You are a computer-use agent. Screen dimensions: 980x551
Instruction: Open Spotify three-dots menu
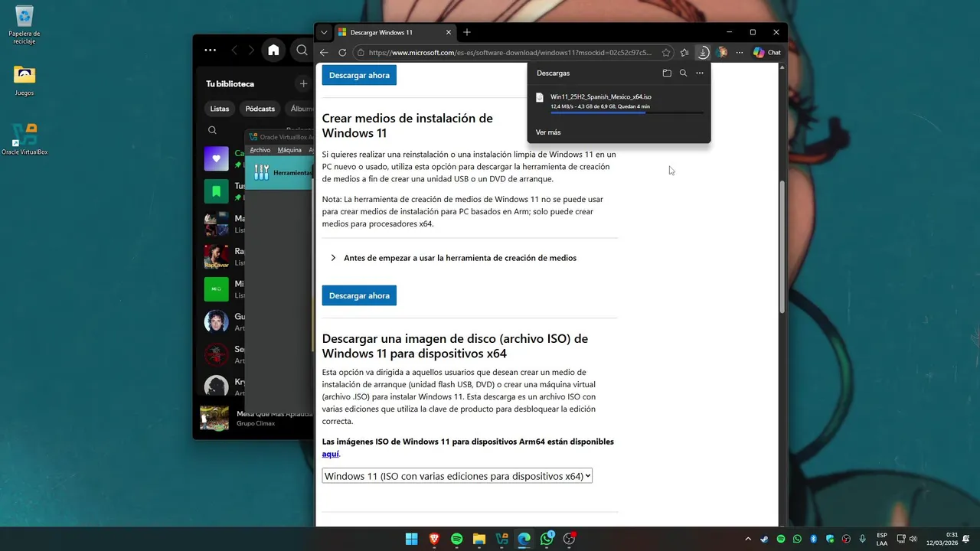pos(210,51)
